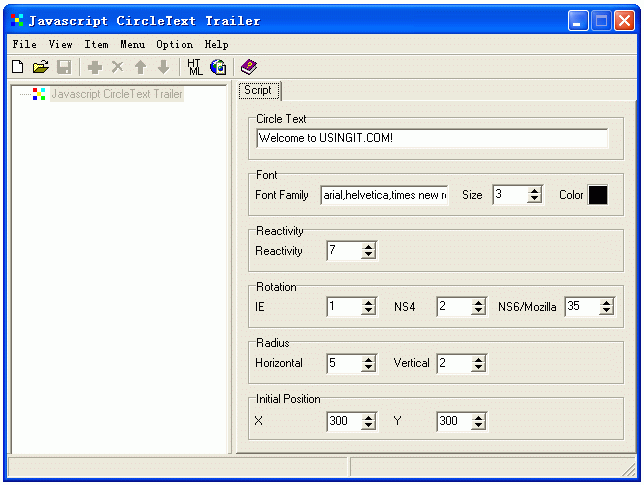Click the window resize grip in status bar

point(629,469)
